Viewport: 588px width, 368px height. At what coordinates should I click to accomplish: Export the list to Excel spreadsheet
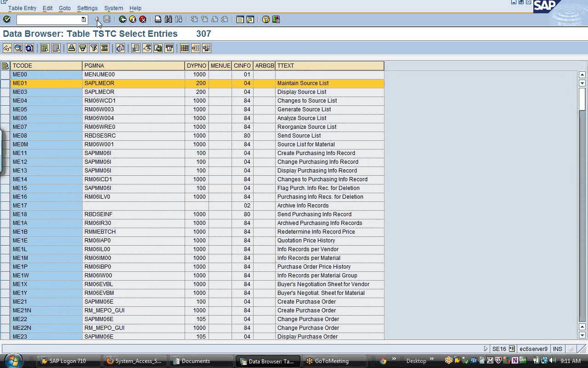click(x=136, y=48)
